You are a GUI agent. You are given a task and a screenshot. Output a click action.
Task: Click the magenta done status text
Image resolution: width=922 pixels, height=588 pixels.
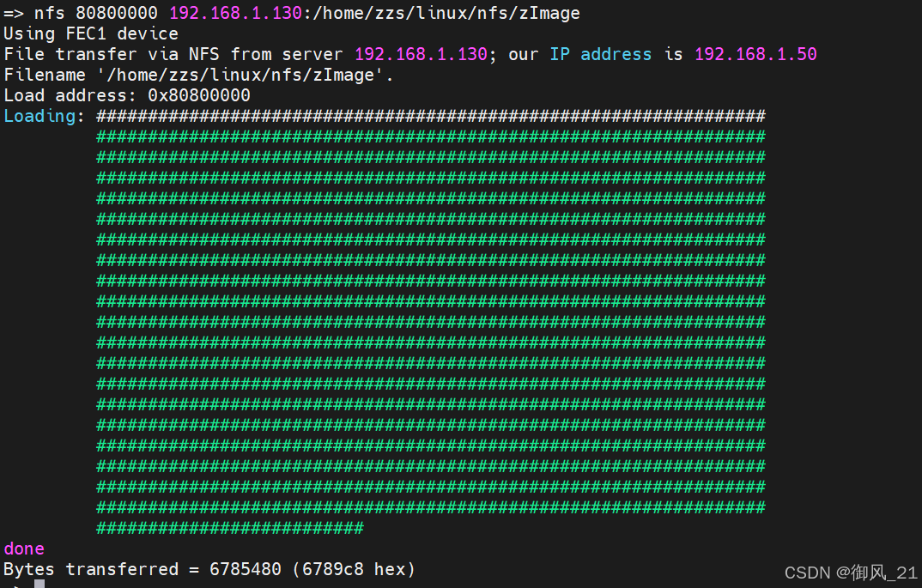(x=23, y=549)
